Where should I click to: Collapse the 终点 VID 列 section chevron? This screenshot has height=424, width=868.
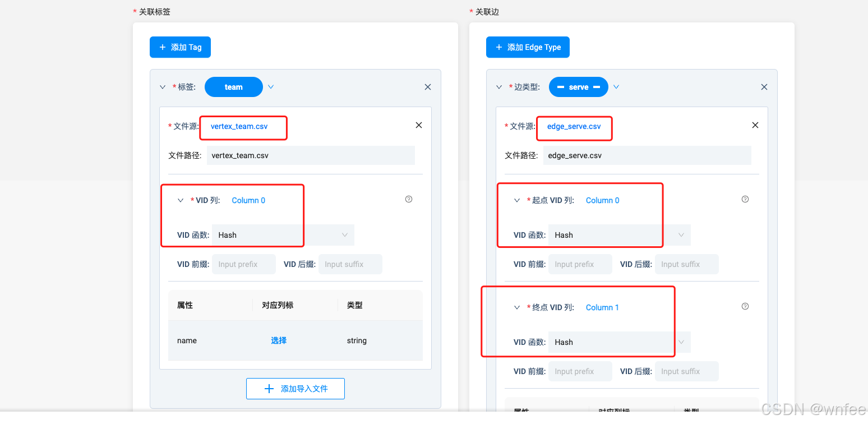coord(517,307)
